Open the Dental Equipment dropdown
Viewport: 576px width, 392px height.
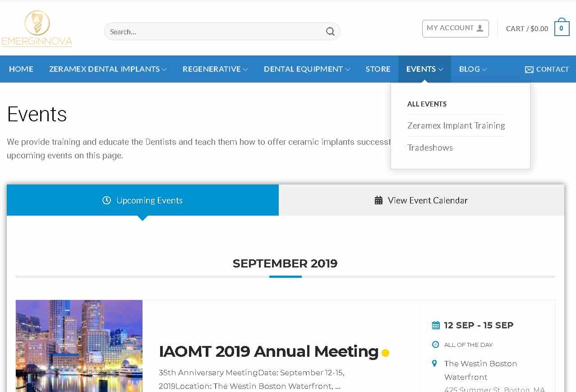click(x=307, y=69)
